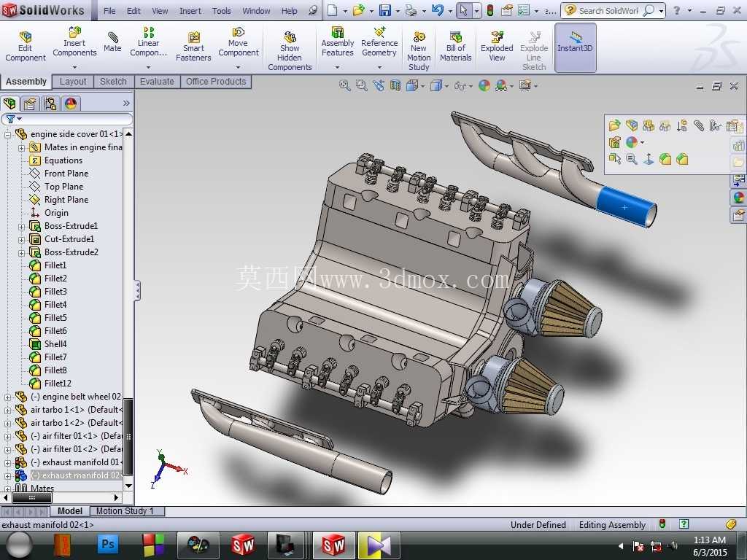Select the Shell4 feature
The image size is (747, 560).
(55, 344)
